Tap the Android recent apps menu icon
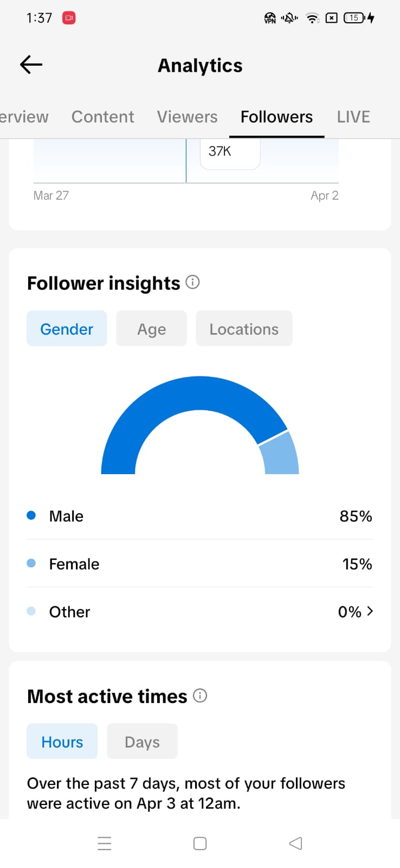This screenshot has height=868, width=400. [104, 843]
